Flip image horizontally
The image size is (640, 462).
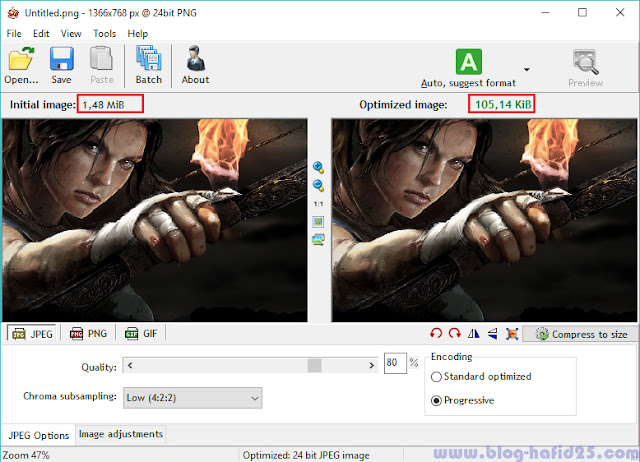coord(473,334)
